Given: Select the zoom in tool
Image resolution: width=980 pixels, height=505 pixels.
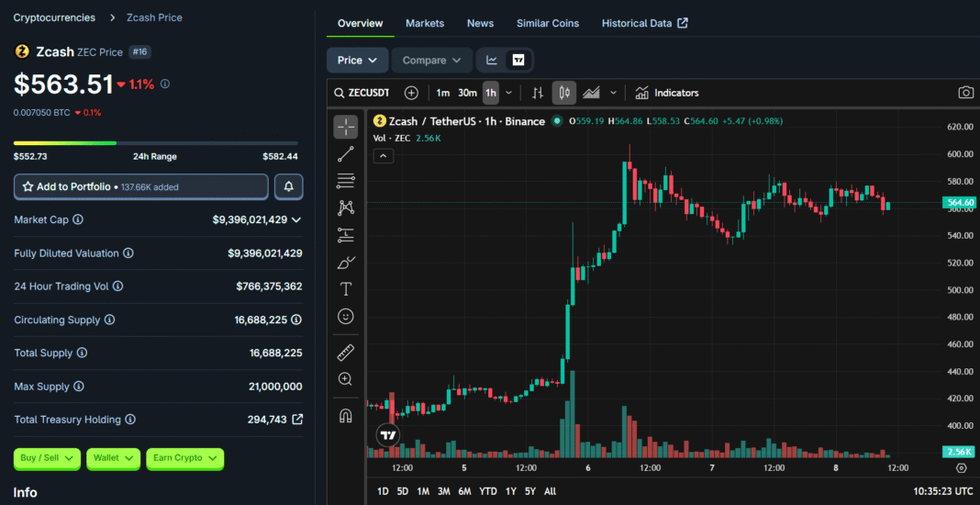Looking at the screenshot, I should 346,379.
